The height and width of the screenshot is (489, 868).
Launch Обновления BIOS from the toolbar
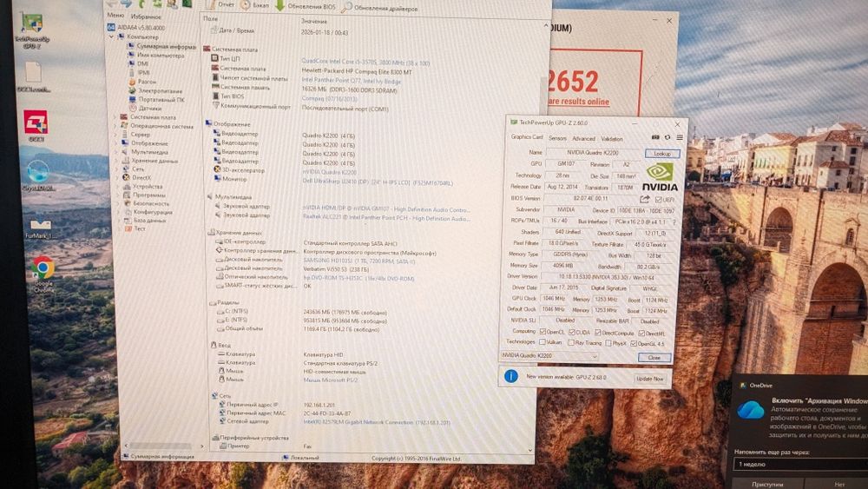pos(305,6)
